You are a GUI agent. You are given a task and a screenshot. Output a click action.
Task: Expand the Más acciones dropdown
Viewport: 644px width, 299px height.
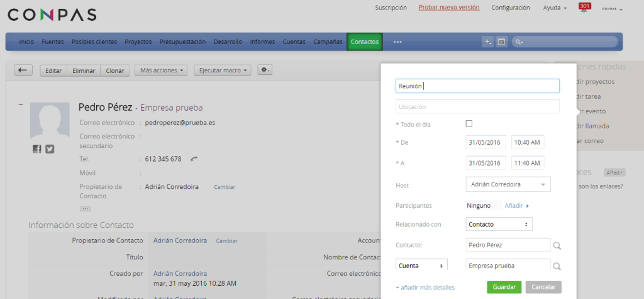(x=162, y=71)
